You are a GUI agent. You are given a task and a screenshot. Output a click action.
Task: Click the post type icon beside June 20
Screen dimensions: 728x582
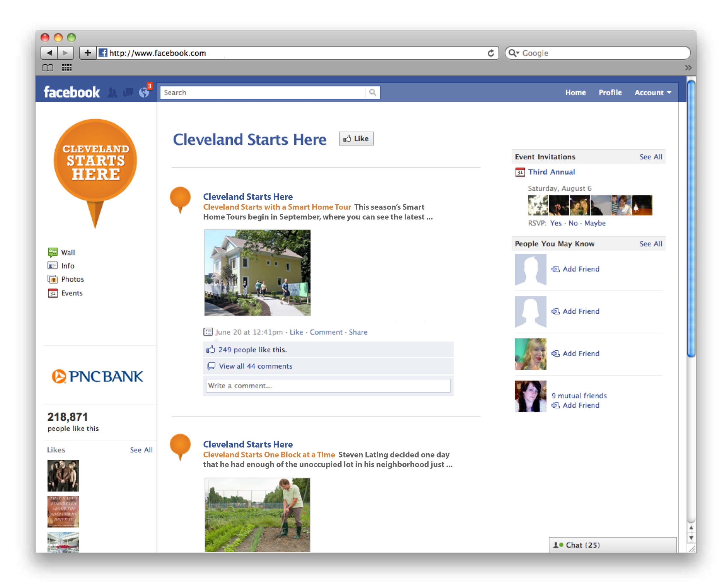click(208, 332)
